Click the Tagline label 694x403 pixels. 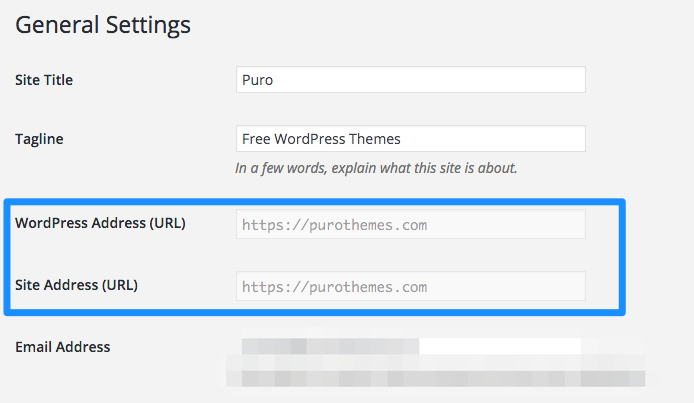click(x=40, y=138)
